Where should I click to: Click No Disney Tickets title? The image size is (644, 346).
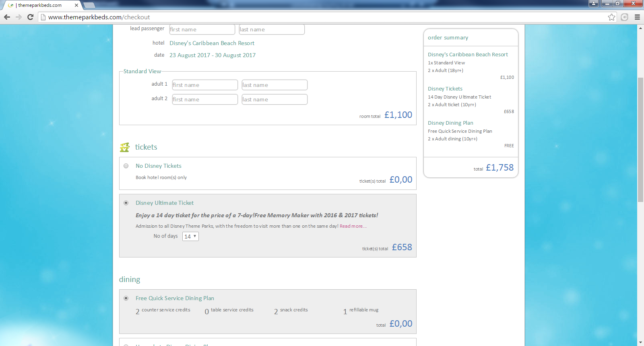coord(159,166)
